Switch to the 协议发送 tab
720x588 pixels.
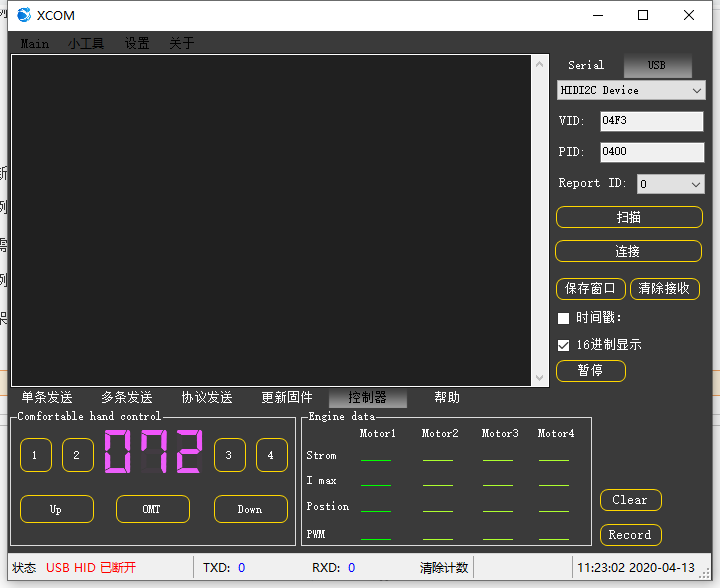(x=207, y=397)
